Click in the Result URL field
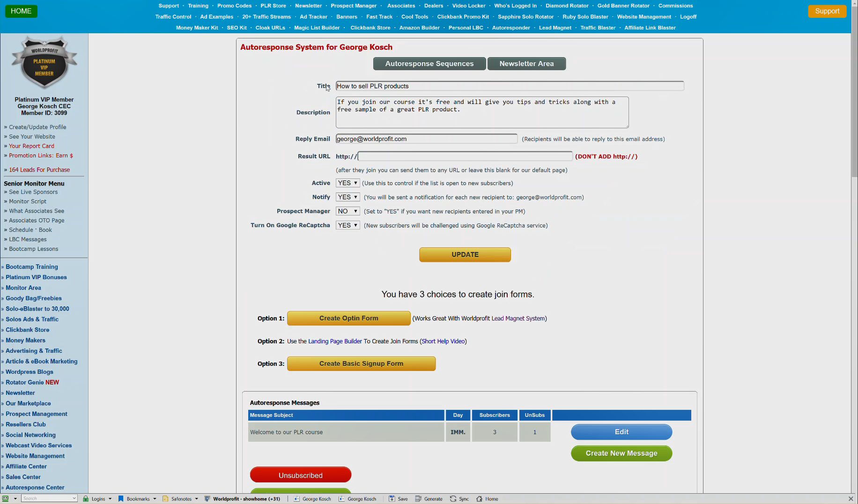Image resolution: width=858 pixels, height=504 pixels. click(465, 156)
